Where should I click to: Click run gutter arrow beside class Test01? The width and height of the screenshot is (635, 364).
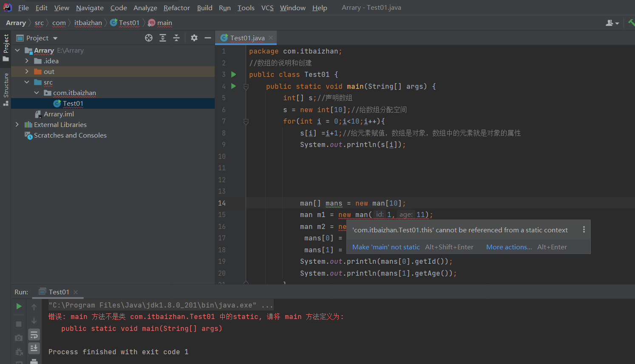pyautogui.click(x=233, y=74)
